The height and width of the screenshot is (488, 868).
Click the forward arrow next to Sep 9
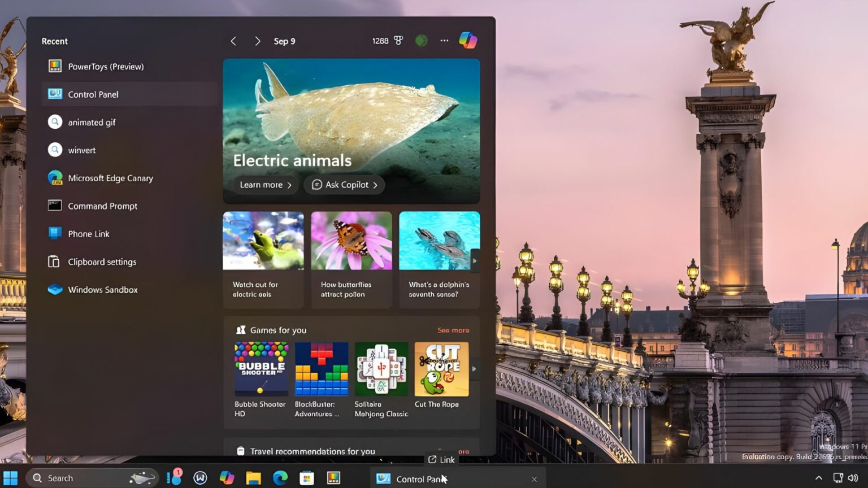click(257, 41)
